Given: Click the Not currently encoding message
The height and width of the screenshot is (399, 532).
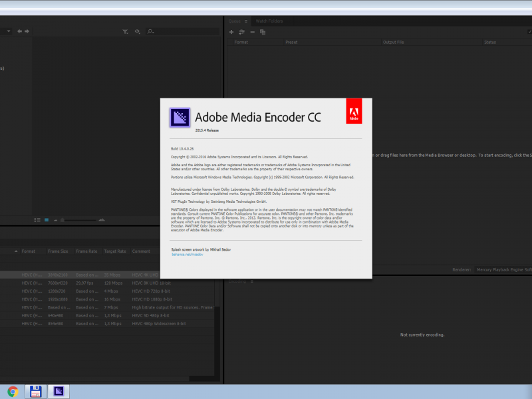Looking at the screenshot, I should [422, 335].
